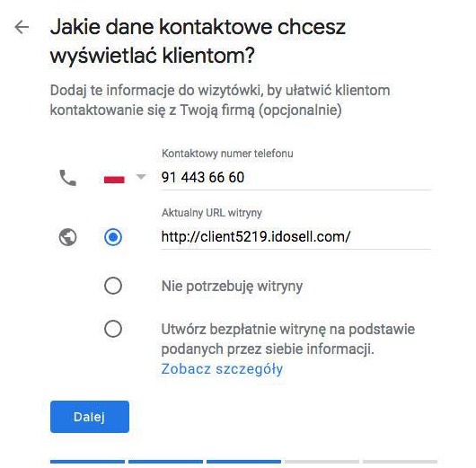Click the 'Nie potrzebuję witryny' label text

coord(232,286)
